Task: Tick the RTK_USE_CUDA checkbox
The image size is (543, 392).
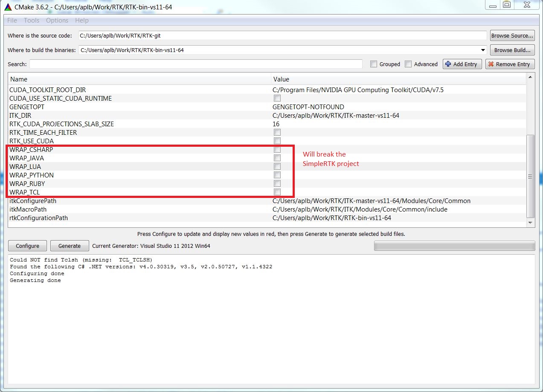Action: (277, 141)
